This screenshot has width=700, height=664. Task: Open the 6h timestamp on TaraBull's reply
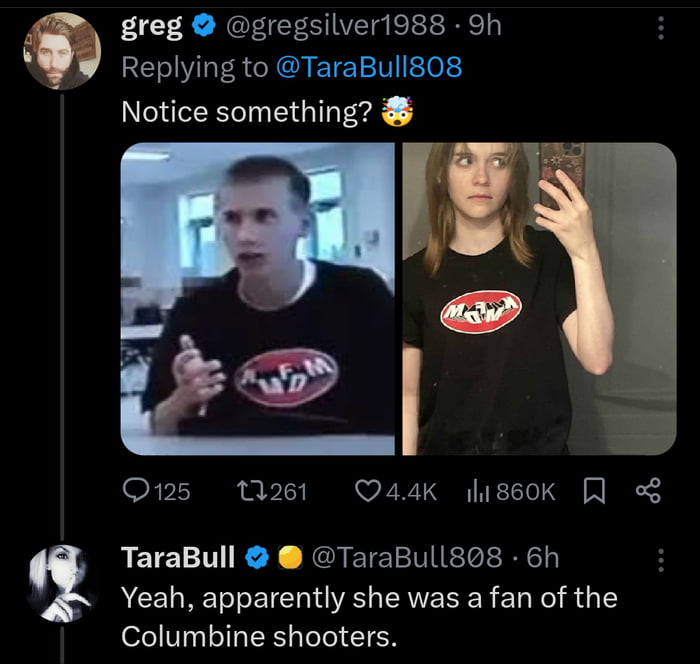pos(542,557)
